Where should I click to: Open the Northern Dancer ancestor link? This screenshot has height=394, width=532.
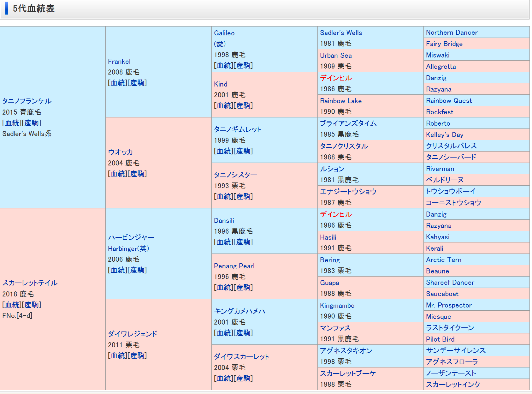pos(452,33)
